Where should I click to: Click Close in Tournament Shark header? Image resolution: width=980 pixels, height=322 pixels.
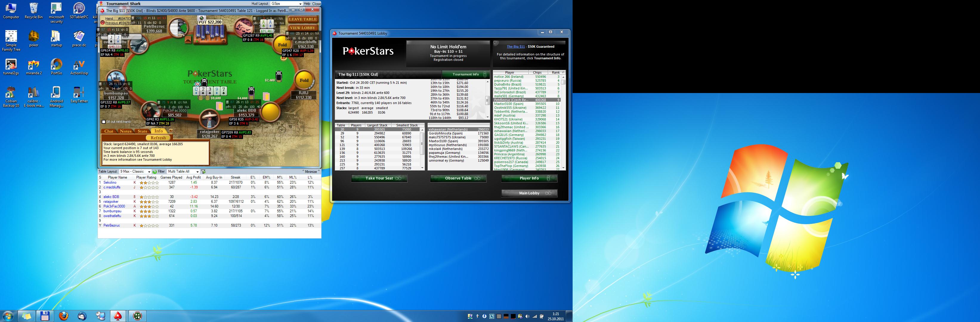[x=316, y=3]
